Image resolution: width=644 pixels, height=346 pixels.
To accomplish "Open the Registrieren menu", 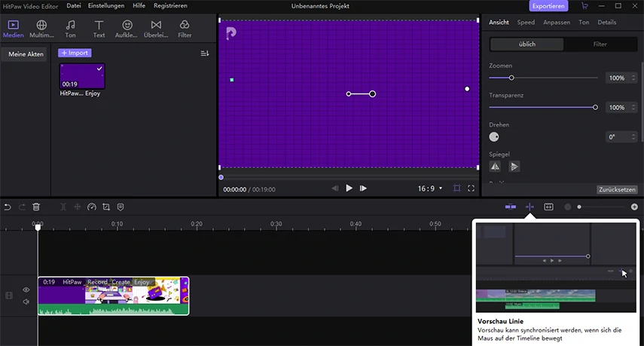I will click(170, 6).
